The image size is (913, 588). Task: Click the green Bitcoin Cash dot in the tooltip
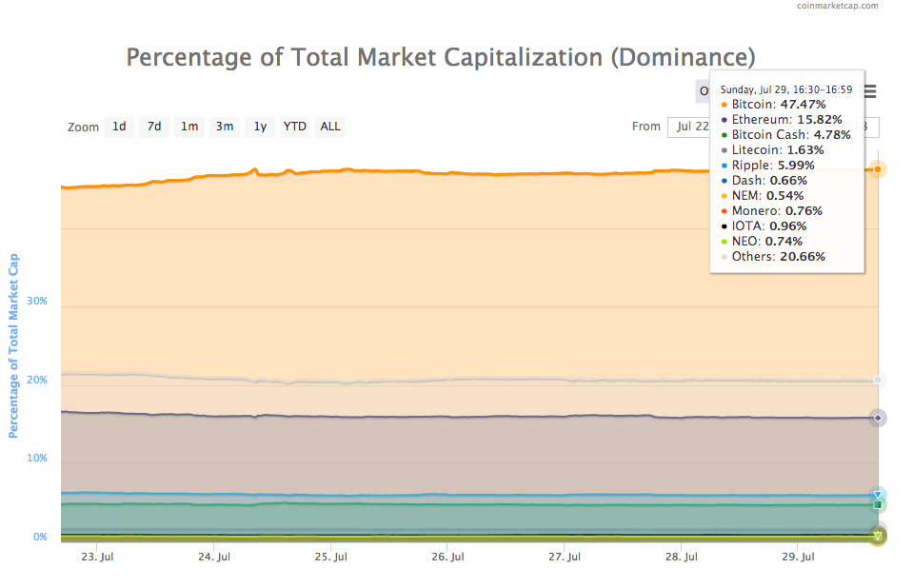pyautogui.click(x=724, y=134)
